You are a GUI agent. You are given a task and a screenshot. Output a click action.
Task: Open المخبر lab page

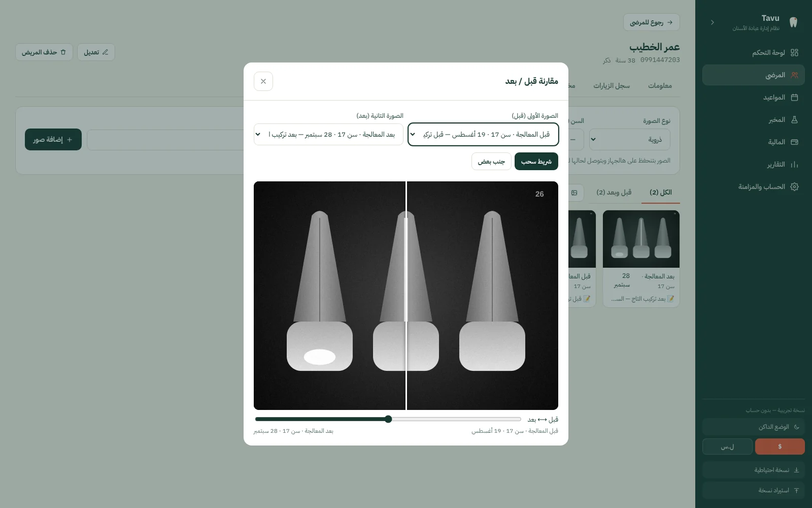(x=754, y=119)
